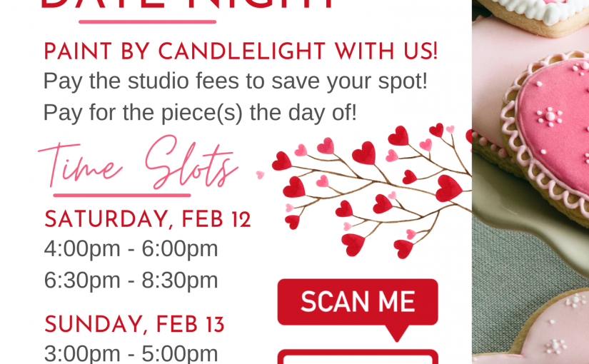Click the Pay for the piece(s) text line
This screenshot has width=589, height=364.
coord(200,113)
